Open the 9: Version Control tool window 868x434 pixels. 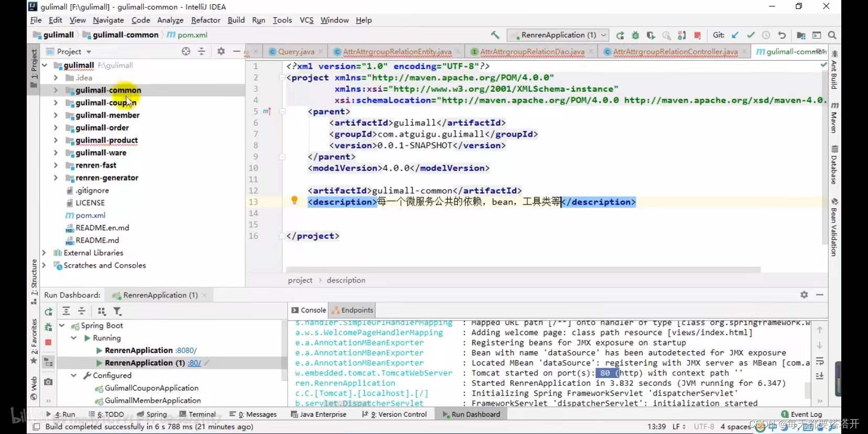394,414
